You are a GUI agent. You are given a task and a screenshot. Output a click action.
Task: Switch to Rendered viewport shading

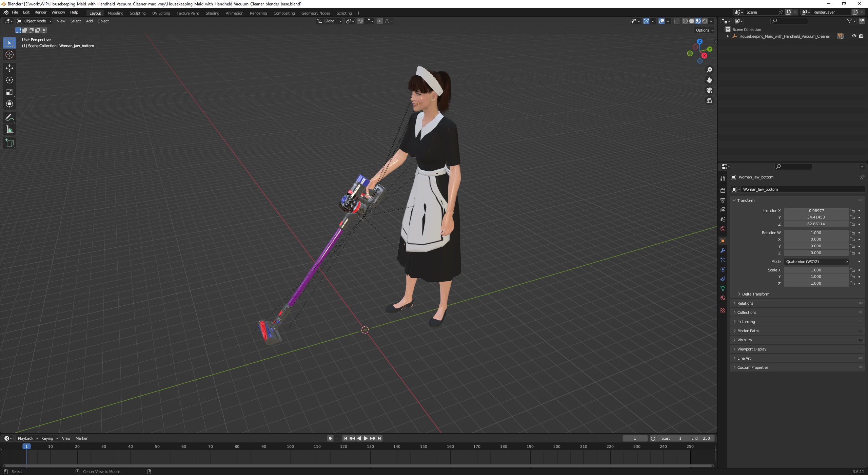[705, 21]
